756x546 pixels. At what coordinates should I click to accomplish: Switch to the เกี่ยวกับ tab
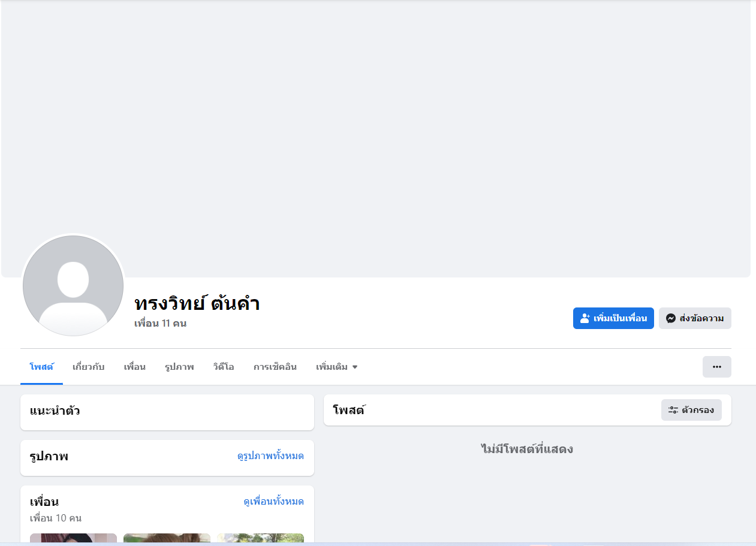coord(88,367)
